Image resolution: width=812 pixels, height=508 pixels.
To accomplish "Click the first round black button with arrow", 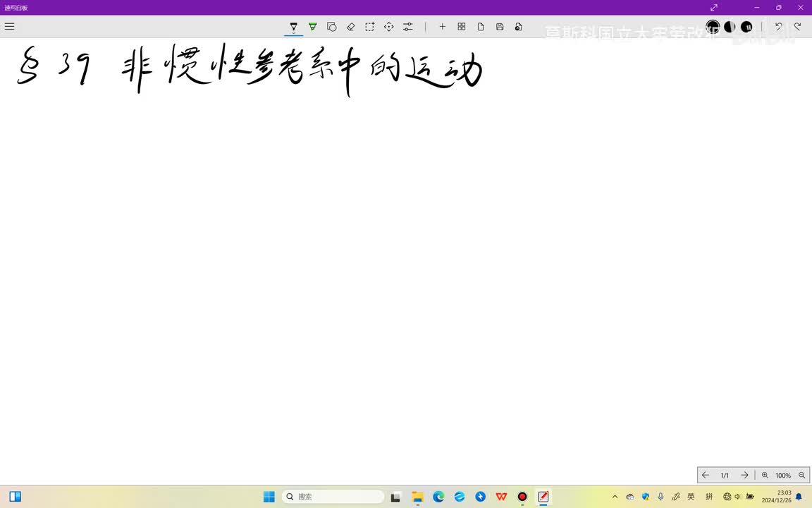I will [713, 26].
